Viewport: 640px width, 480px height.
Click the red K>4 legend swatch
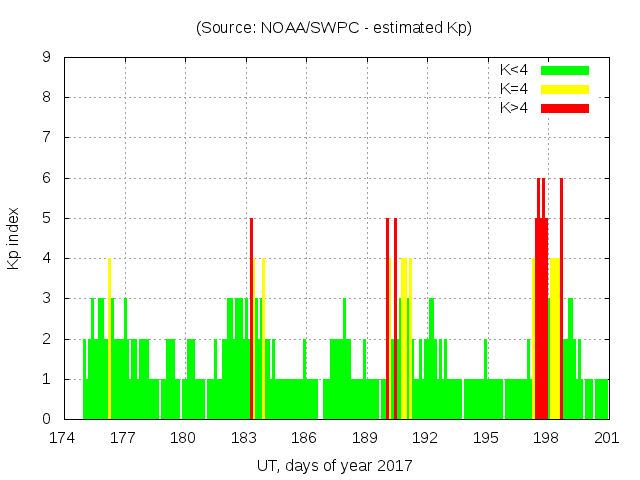(565, 108)
